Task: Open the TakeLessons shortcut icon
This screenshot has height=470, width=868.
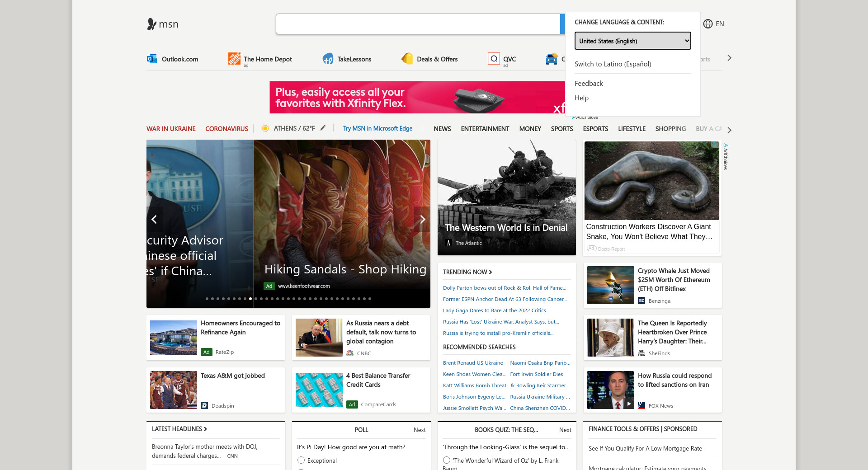Action: [x=328, y=59]
